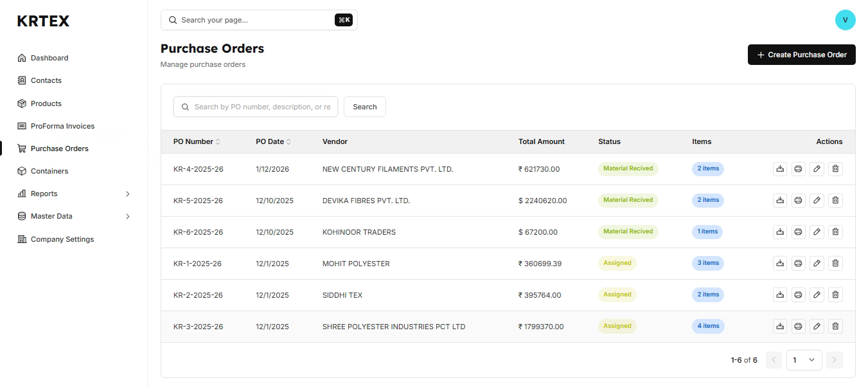
Task: Download the SIDDHI TEX purchase order
Action: [779, 295]
